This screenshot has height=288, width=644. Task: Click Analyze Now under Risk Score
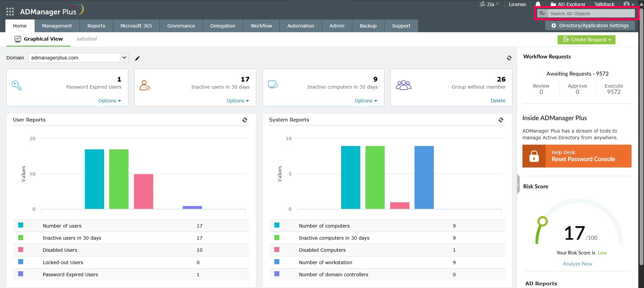coord(577,264)
